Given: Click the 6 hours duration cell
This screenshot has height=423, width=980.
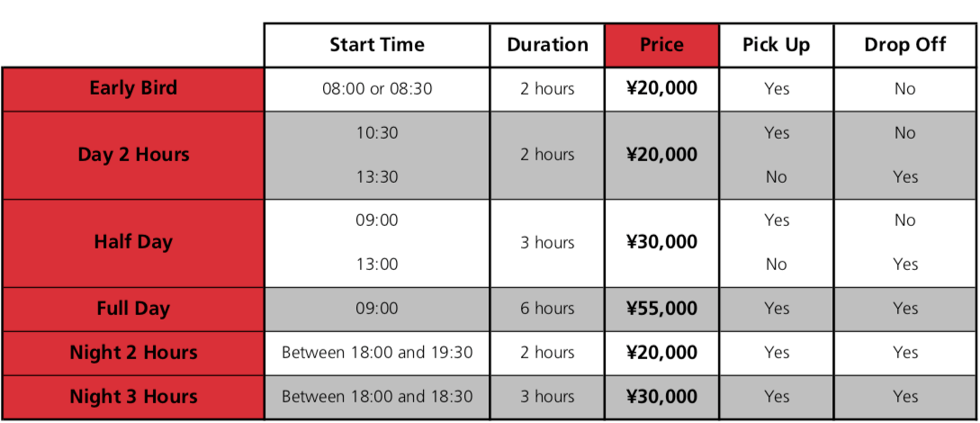Looking at the screenshot, I should coord(547,309).
